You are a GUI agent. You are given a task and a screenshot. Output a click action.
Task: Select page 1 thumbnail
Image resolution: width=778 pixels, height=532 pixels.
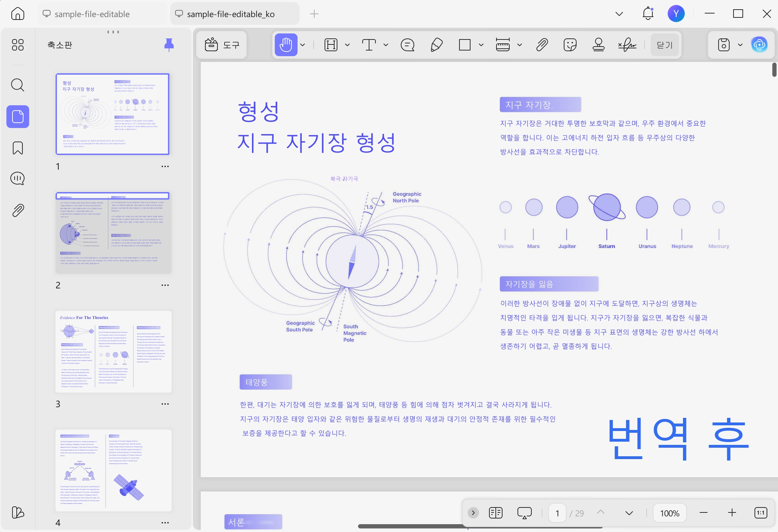112,114
